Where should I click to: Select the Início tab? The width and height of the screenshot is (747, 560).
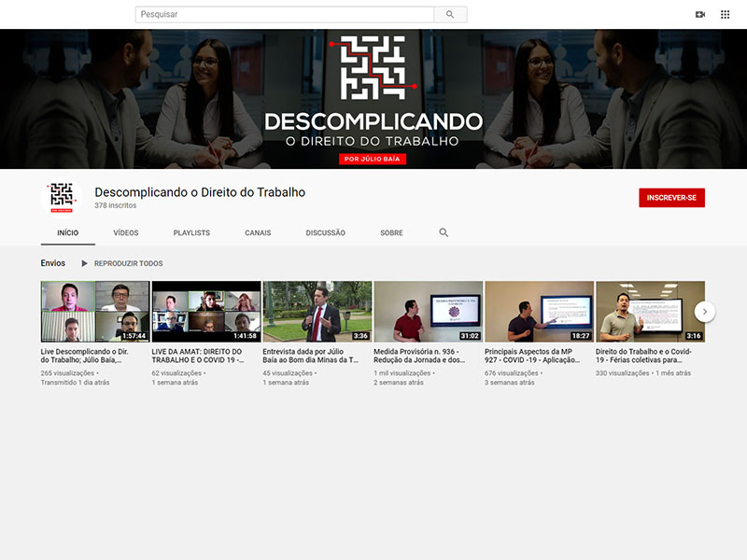(x=67, y=232)
